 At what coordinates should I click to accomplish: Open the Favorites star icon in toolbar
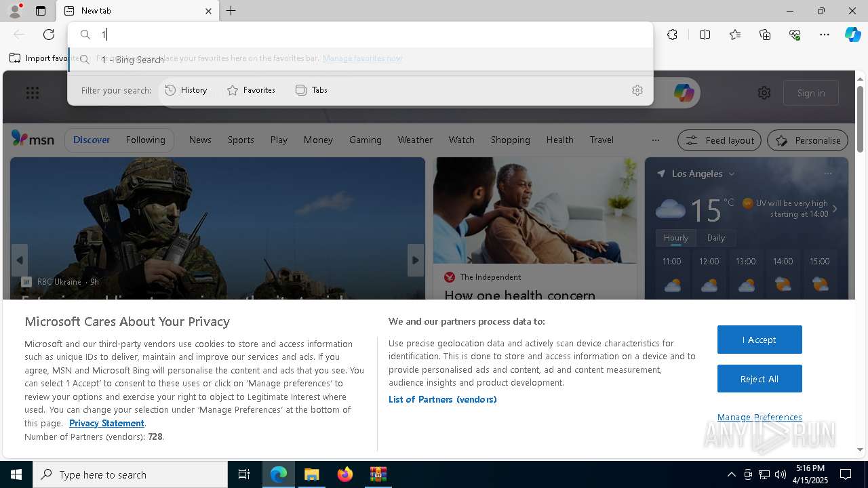(735, 35)
